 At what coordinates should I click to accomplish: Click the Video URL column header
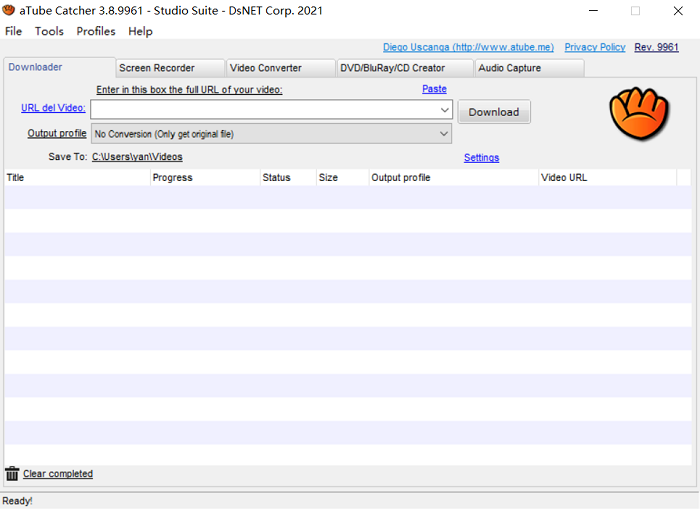pyautogui.click(x=608, y=177)
